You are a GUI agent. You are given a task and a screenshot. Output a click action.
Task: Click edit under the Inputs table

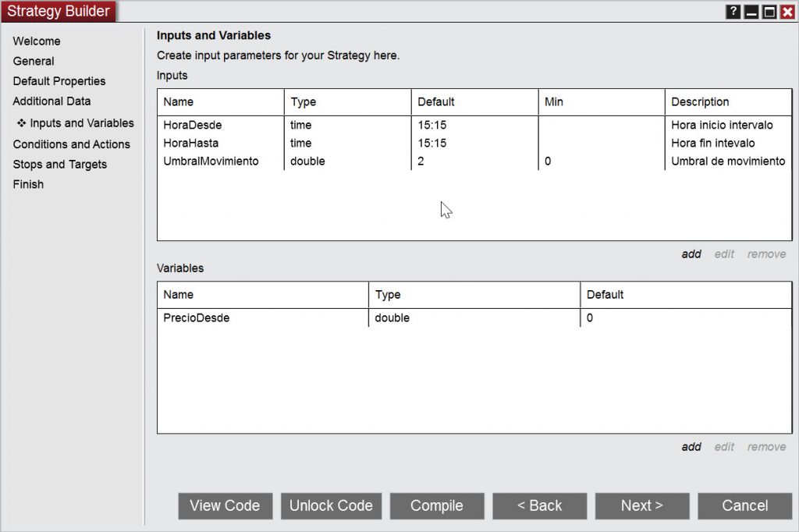pyautogui.click(x=724, y=254)
